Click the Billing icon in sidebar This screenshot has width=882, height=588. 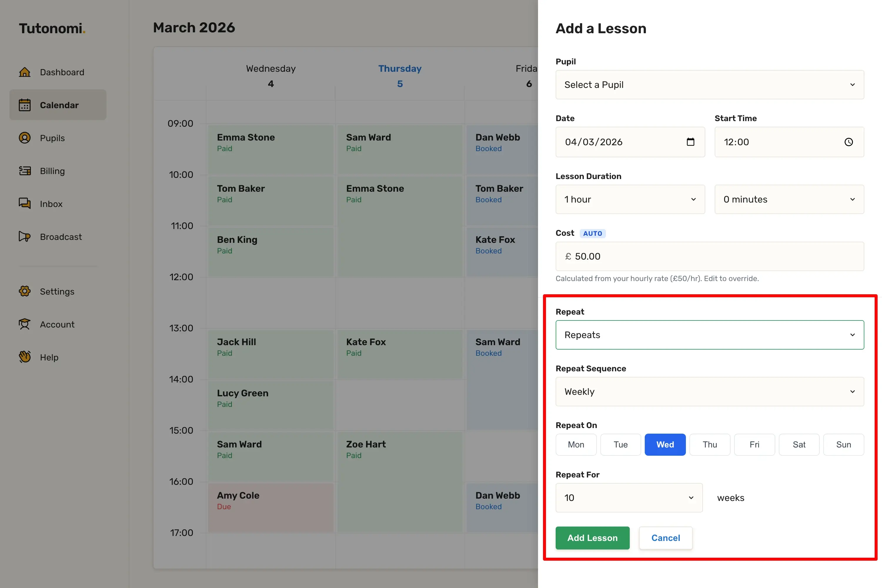pyautogui.click(x=25, y=171)
